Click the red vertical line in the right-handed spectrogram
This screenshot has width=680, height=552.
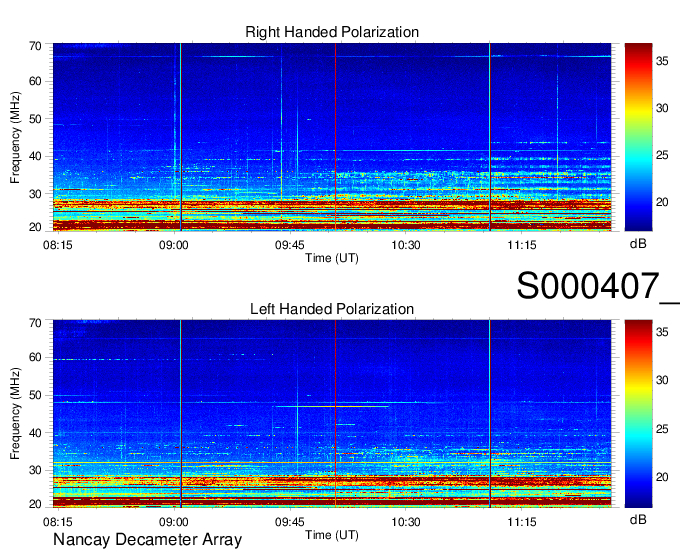point(335,137)
